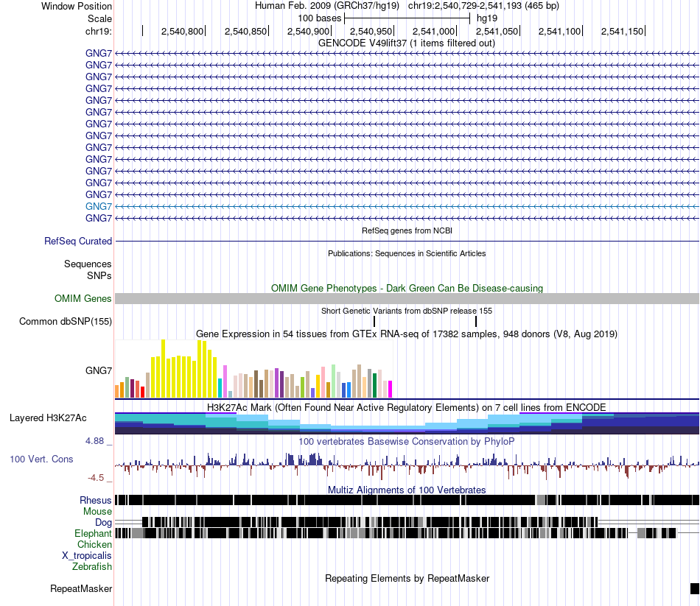Screen dimensions: 700x606
Task: Click the Dog alignment label
Action: tap(103, 523)
